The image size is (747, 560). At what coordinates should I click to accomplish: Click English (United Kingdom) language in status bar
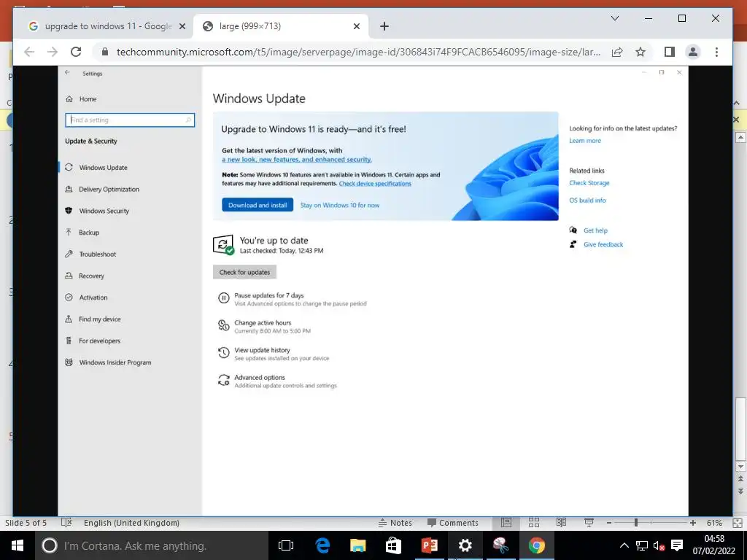131,523
